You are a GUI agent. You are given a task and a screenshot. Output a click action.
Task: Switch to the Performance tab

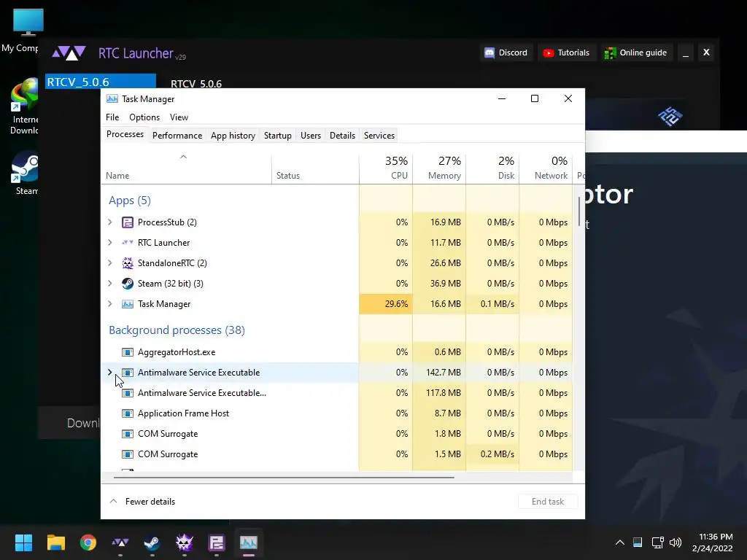click(x=177, y=135)
